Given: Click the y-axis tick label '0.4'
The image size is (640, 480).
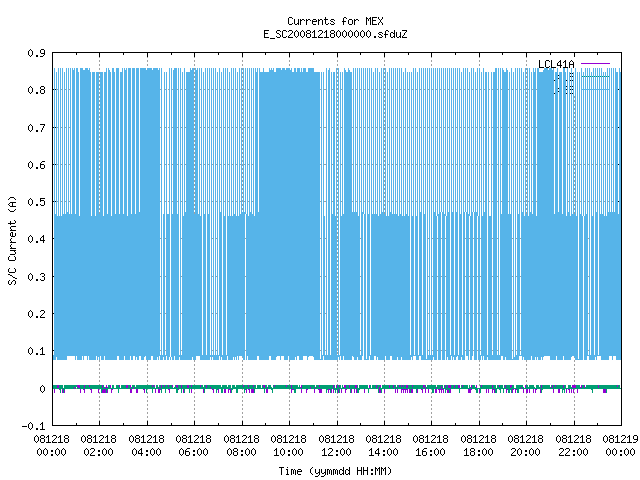Looking at the screenshot, I should click(x=36, y=239).
